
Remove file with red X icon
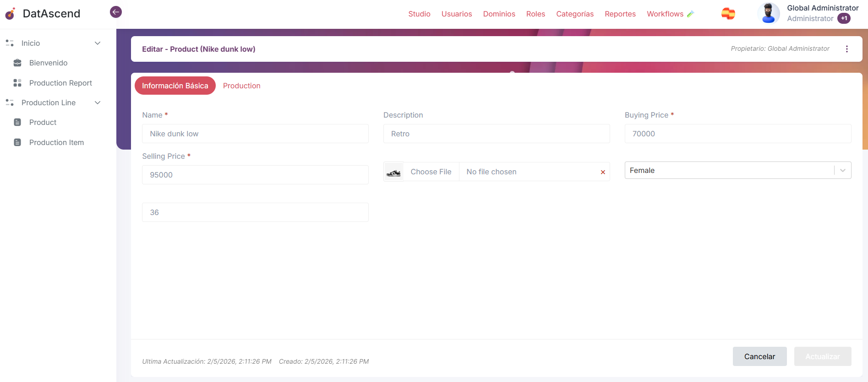coord(603,172)
